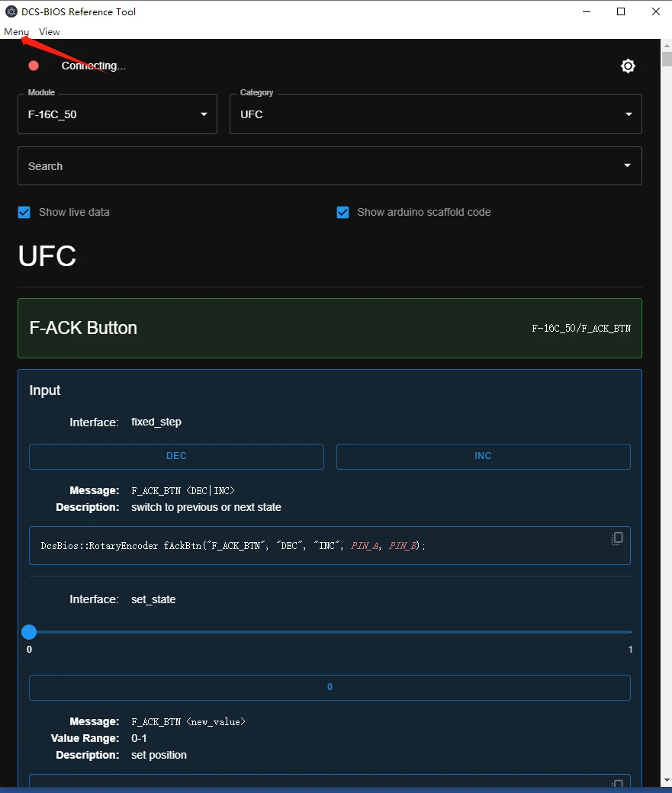Open the View menu
672x793 pixels.
pos(49,32)
